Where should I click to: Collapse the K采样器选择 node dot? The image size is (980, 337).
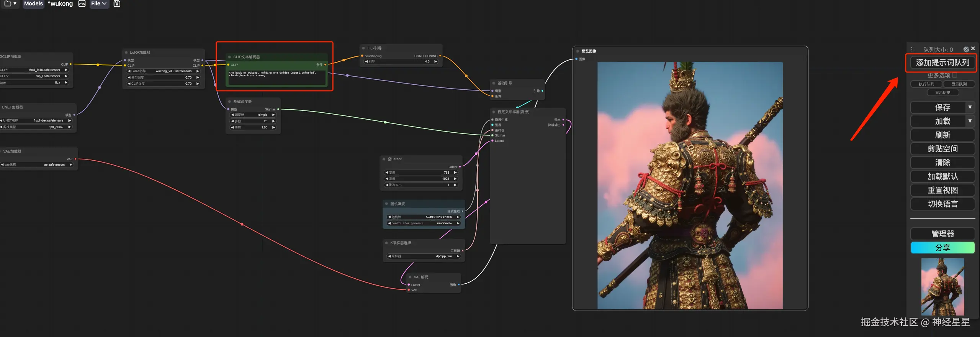386,243
